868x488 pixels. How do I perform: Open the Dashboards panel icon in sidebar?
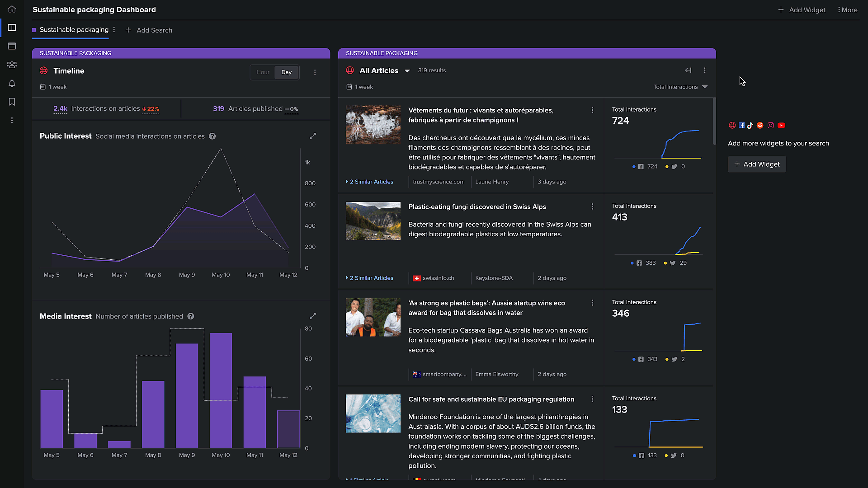coord(12,28)
